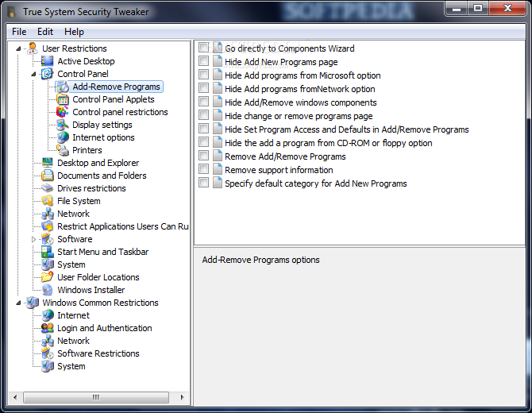Click the Drives restrictions drive icon
The height and width of the screenshot is (413, 532).
click(x=47, y=188)
